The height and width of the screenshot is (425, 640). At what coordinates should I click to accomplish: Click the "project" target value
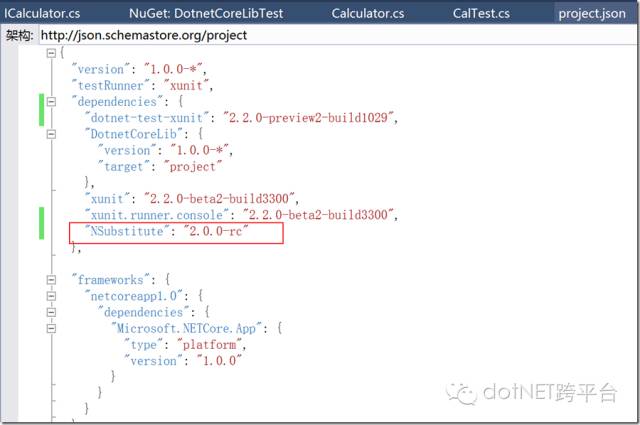[x=193, y=167]
